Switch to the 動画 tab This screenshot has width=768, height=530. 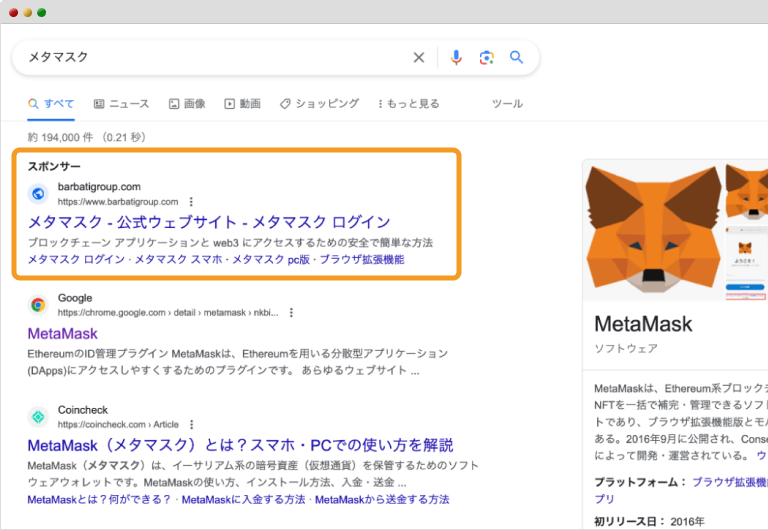242,104
